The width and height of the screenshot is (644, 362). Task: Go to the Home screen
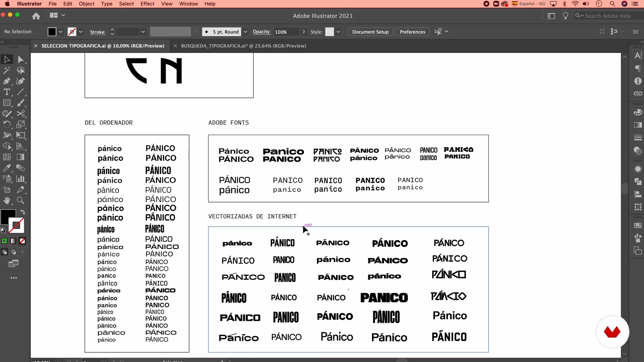(x=36, y=16)
